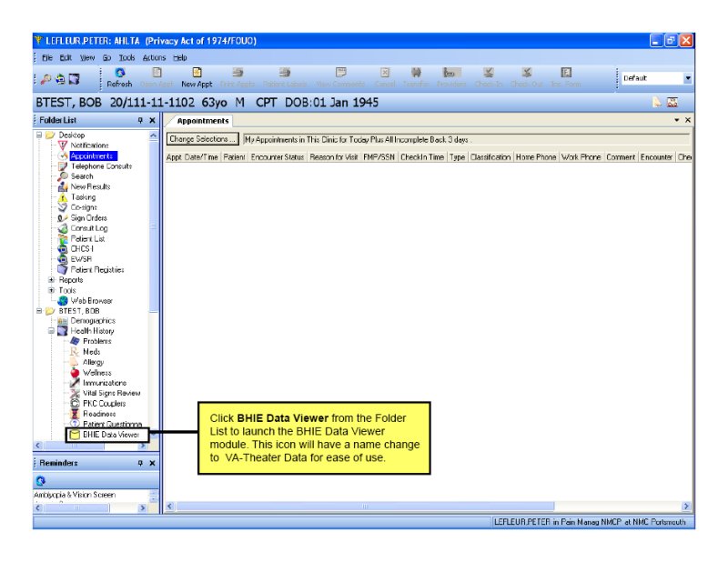Collapse the Health History node
This screenshot has width=728, height=562.
(51, 331)
